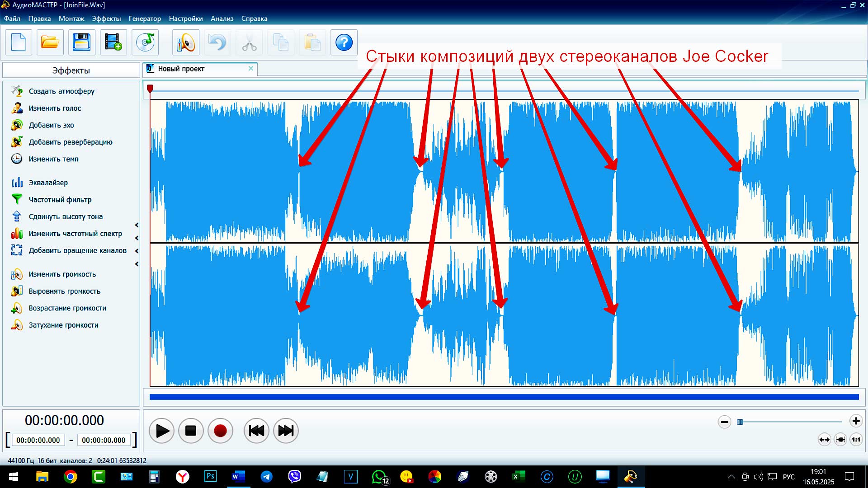This screenshot has height=488, width=868.
Task: Open Telegram from the taskbar
Action: [267, 477]
